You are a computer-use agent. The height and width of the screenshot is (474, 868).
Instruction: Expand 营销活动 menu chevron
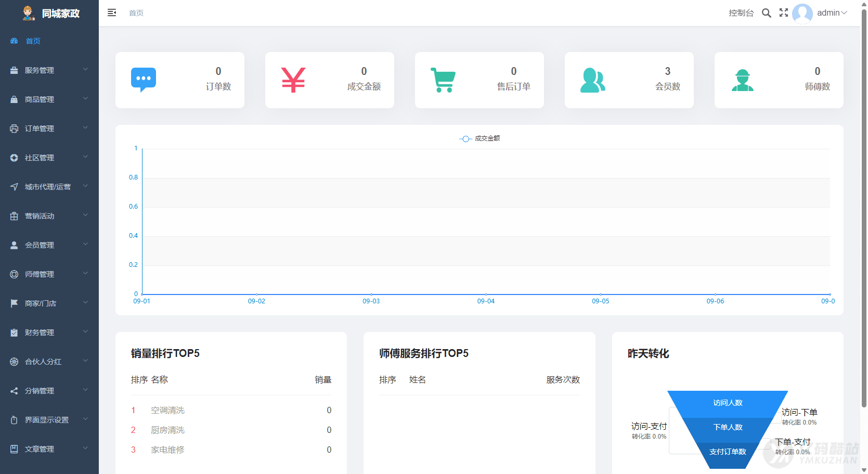coord(85,215)
